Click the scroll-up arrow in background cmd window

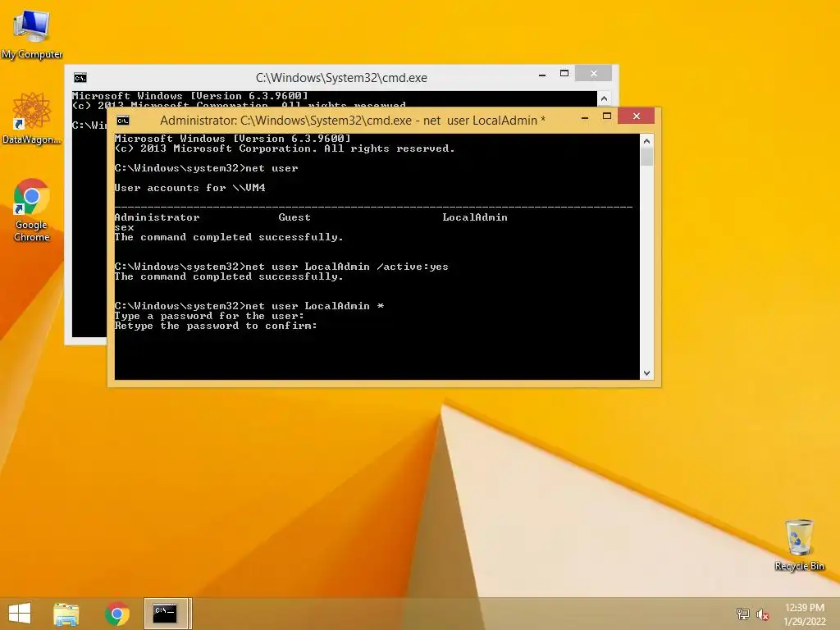click(604, 98)
